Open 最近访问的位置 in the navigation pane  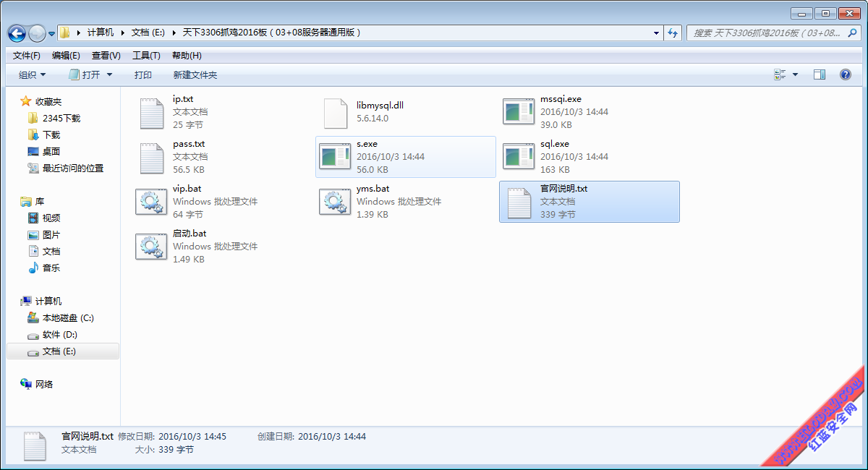tap(72, 168)
